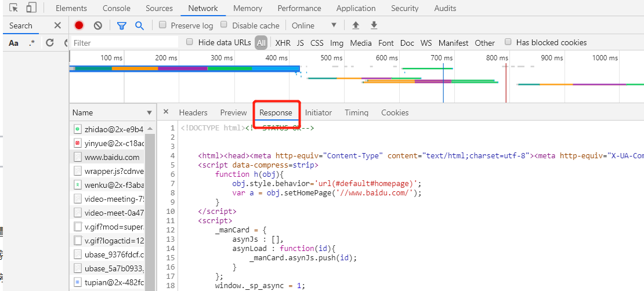Select v.gif?logactid=12 request row
The image size is (644, 291).
(x=107, y=241)
